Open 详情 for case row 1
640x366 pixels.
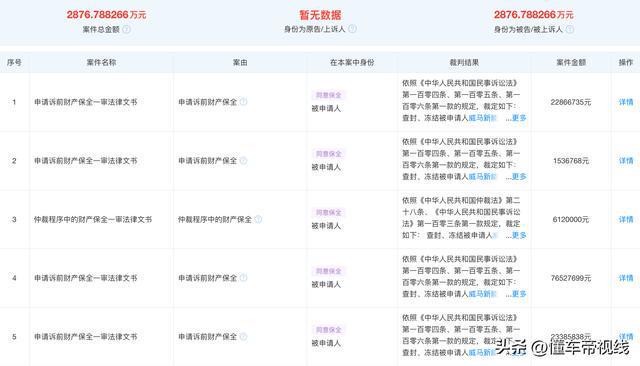(x=626, y=102)
